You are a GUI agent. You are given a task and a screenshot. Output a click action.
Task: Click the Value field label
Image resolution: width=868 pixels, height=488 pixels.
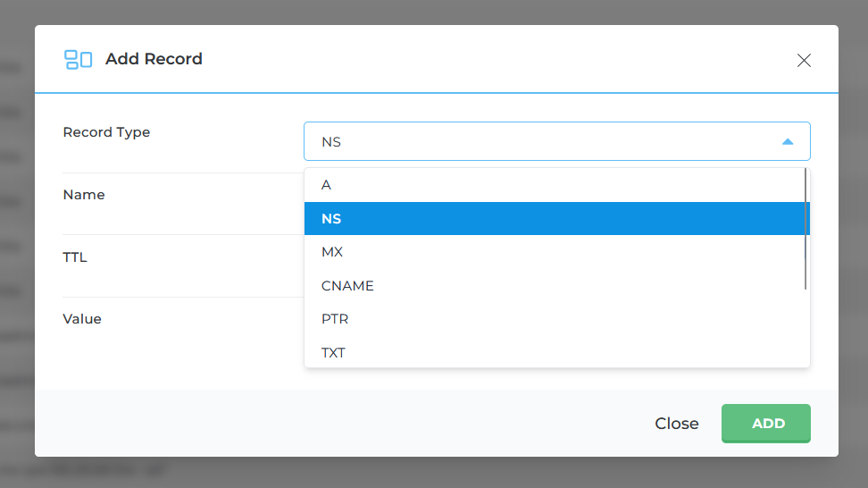pyautogui.click(x=82, y=319)
